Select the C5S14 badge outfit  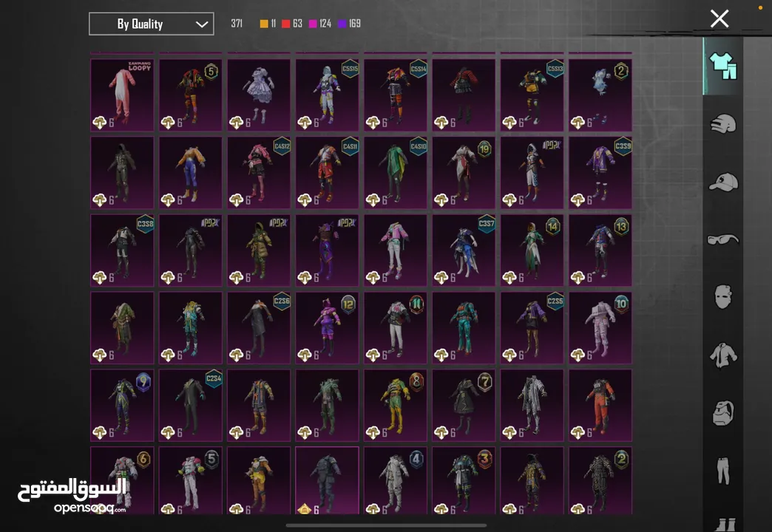click(x=396, y=95)
